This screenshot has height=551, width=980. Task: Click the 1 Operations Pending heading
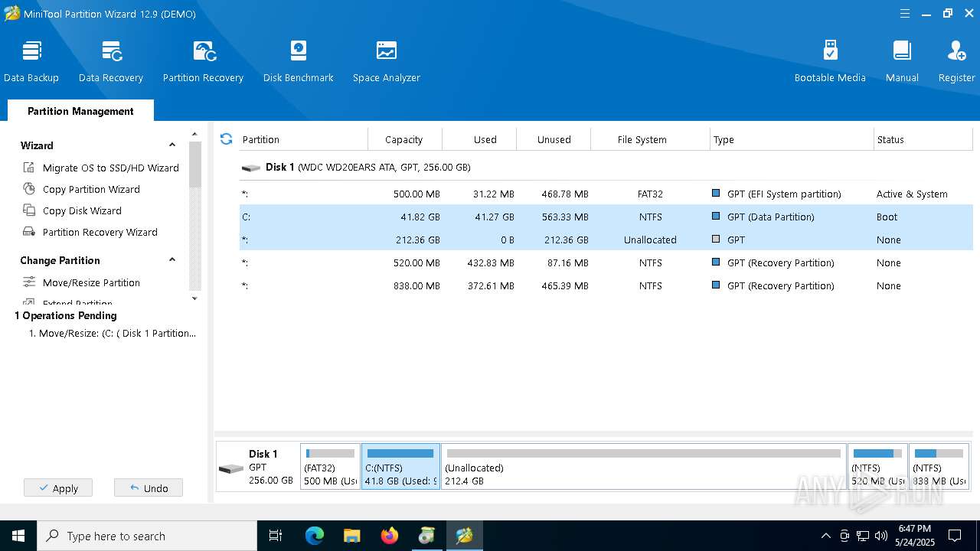[x=66, y=315]
